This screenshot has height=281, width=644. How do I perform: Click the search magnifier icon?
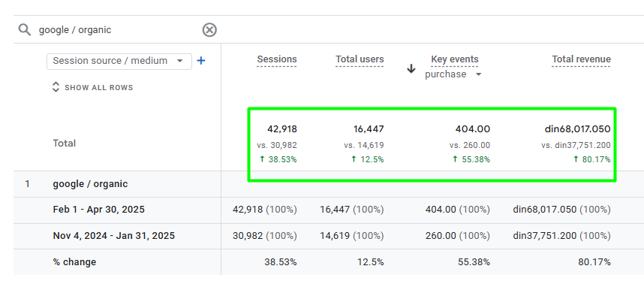tap(25, 29)
